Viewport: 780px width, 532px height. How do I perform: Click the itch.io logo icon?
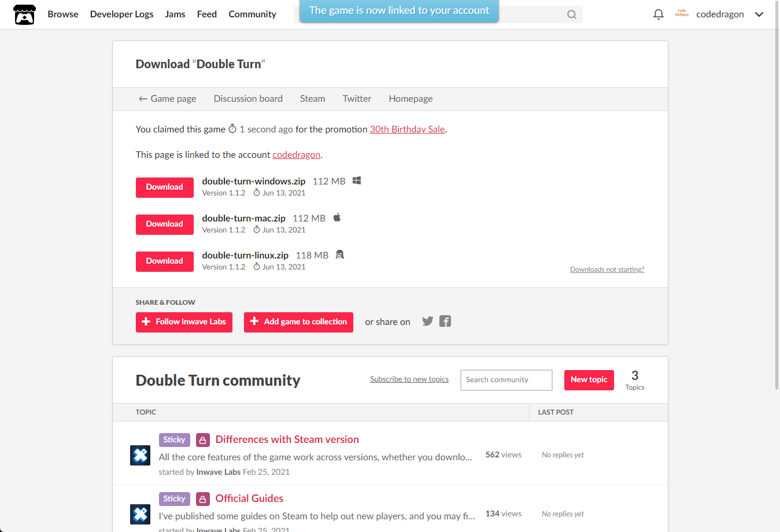[24, 14]
